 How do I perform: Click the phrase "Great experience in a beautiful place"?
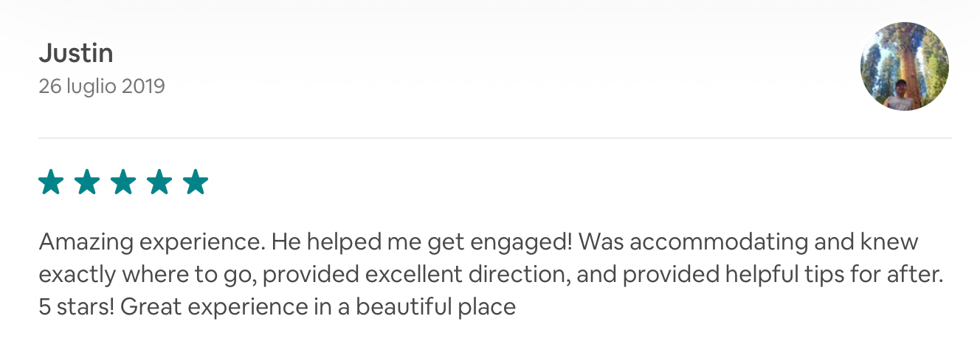click(x=317, y=306)
